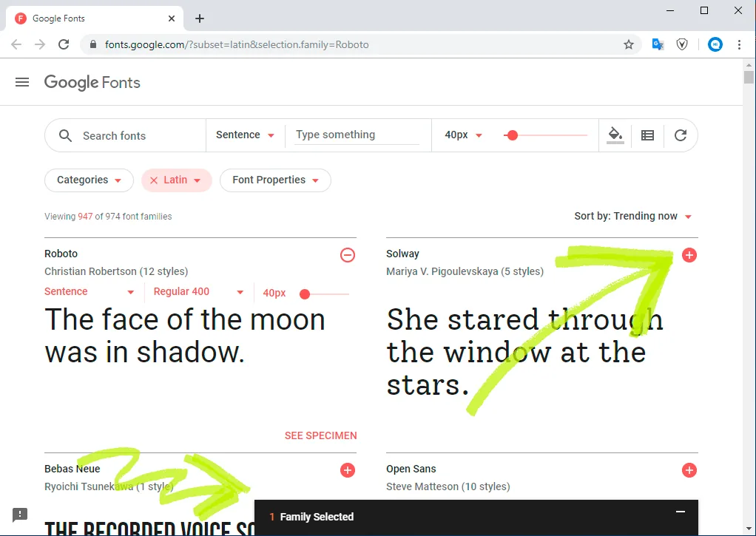The image size is (756, 536).
Task: Open Roboto's Sentence text dropdown
Action: [x=90, y=291]
